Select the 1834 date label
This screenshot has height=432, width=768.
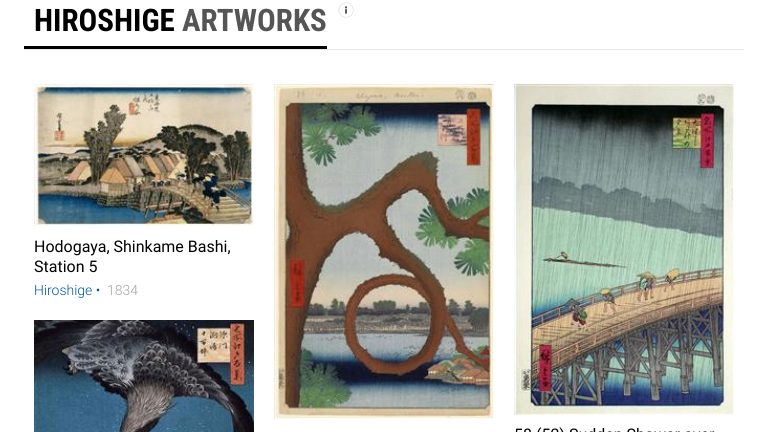122,290
